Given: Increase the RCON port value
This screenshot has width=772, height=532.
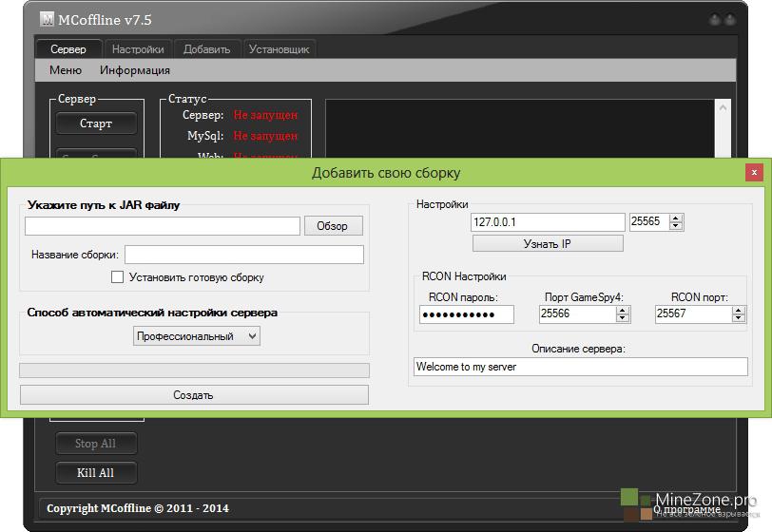Looking at the screenshot, I should coord(739,310).
